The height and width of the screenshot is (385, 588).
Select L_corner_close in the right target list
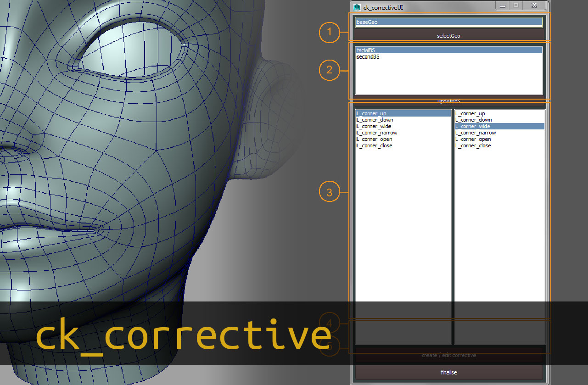[x=473, y=145]
